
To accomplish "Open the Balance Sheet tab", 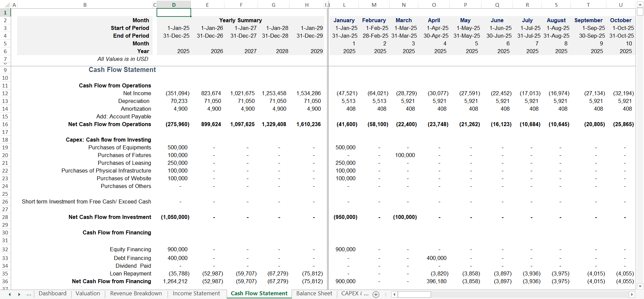I will pos(314,293).
